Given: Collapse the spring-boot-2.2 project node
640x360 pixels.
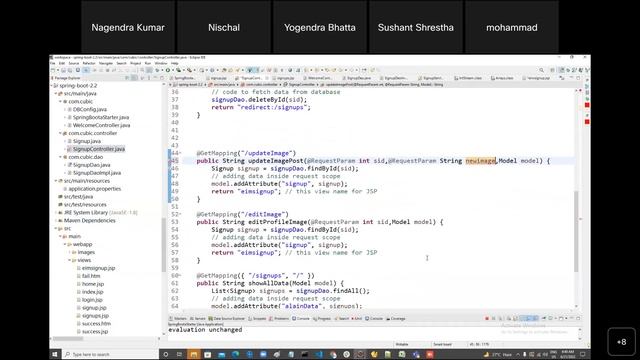Looking at the screenshot, I should tap(52, 86).
